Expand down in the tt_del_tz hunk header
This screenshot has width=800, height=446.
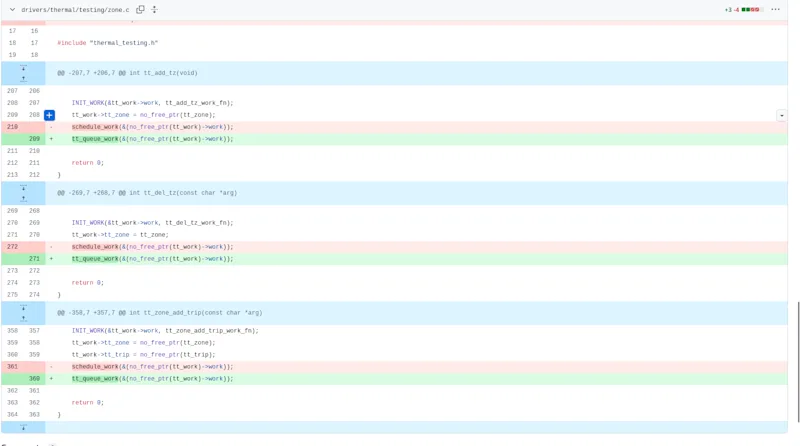[x=23, y=187]
